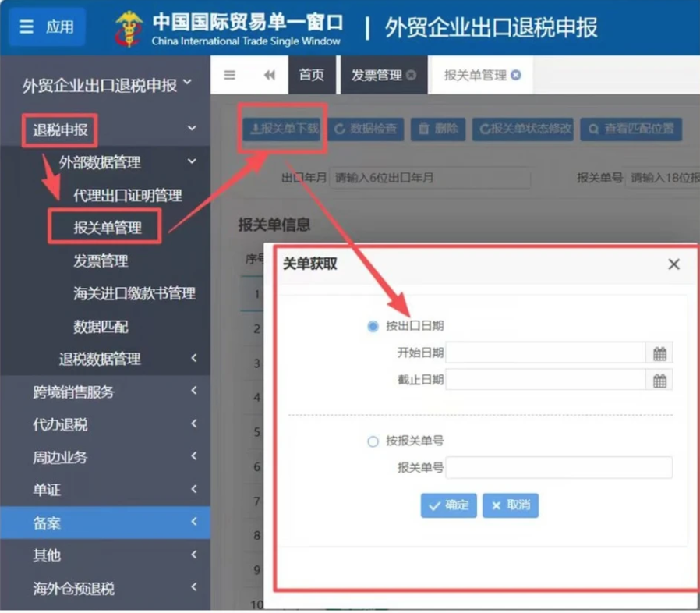Click the 截止日期 input field

546,380
